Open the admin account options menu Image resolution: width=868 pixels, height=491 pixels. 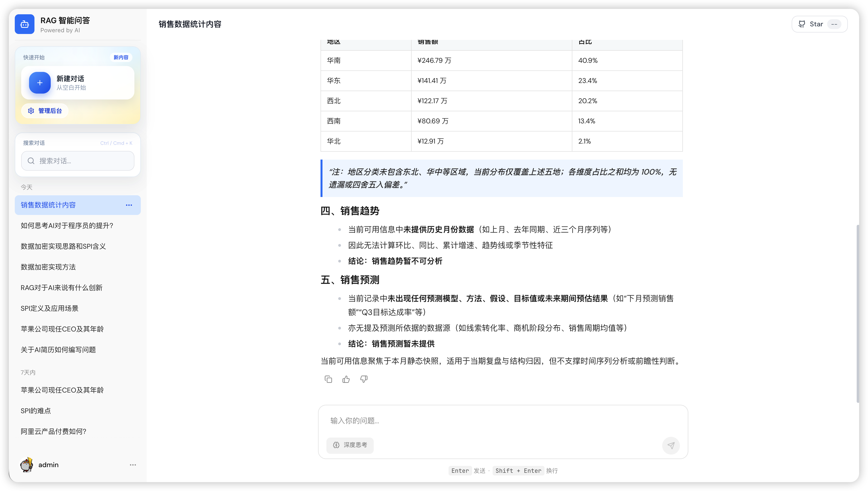coord(133,465)
